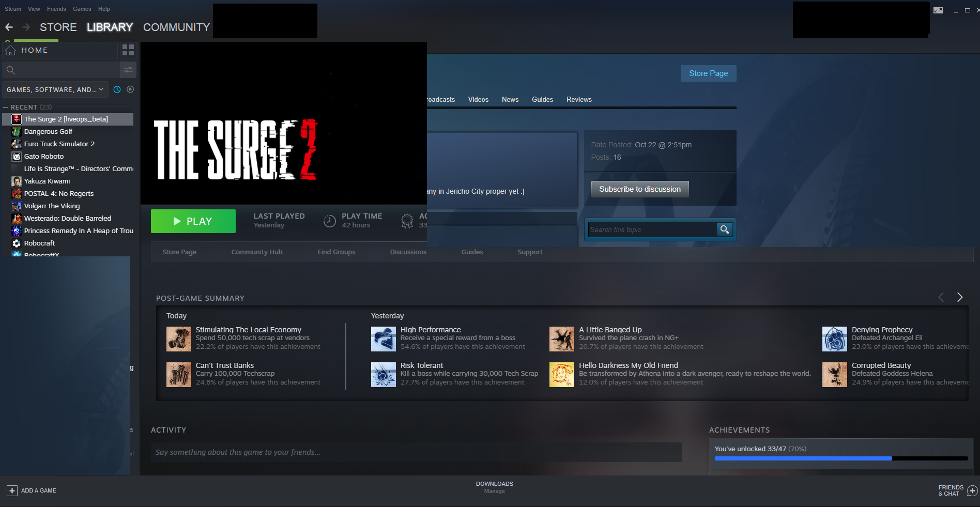The height and width of the screenshot is (507, 980).
Task: Click POSTAL 4: No Regerts icon
Action: [17, 194]
